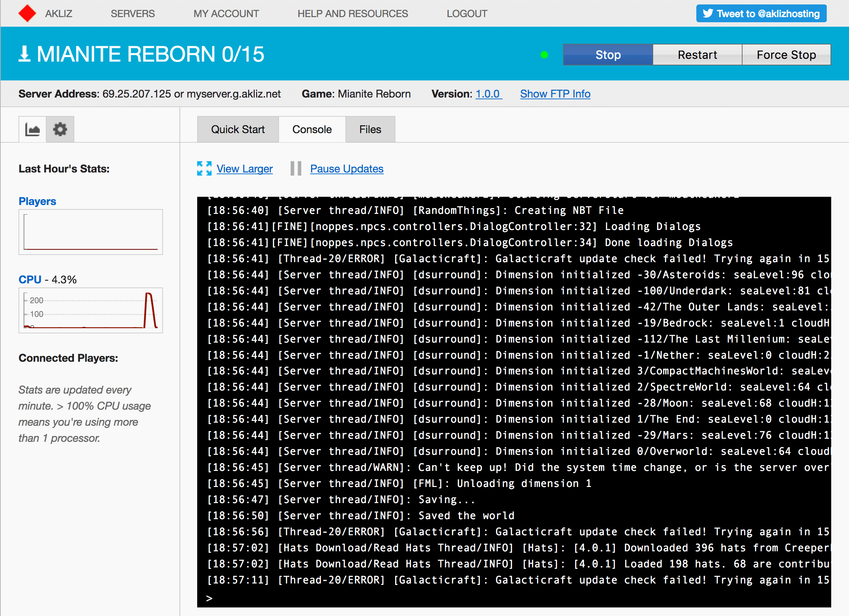The image size is (849, 616).
Task: Switch to the Quick Start tab
Action: 238,129
